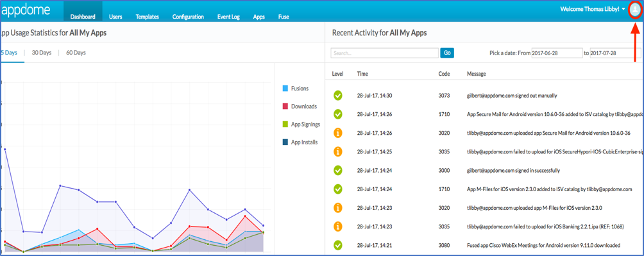Click the Code column header

[x=444, y=74]
